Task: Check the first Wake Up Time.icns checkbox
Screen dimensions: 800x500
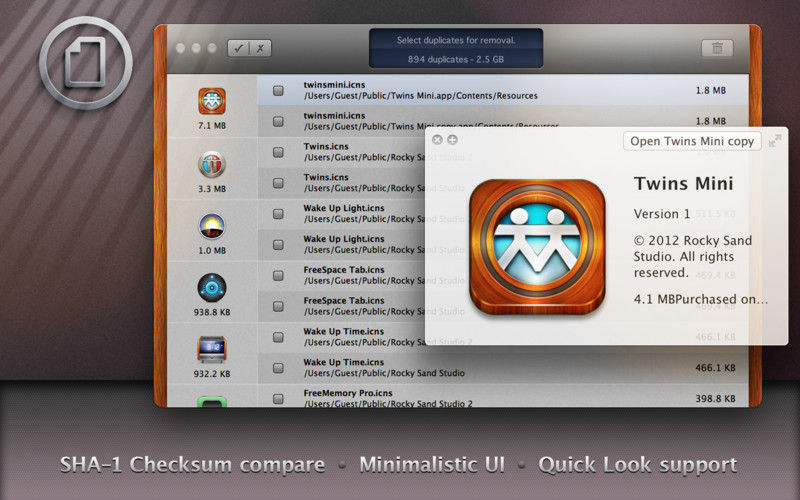Action: (278, 337)
